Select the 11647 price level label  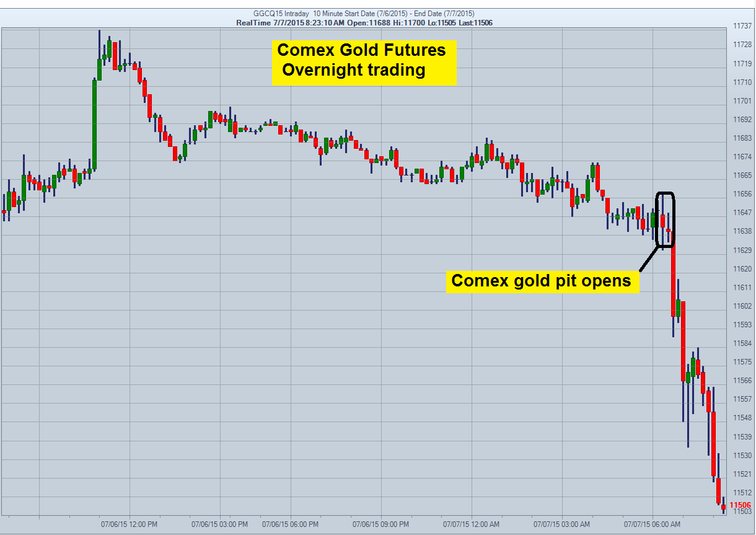coord(742,212)
